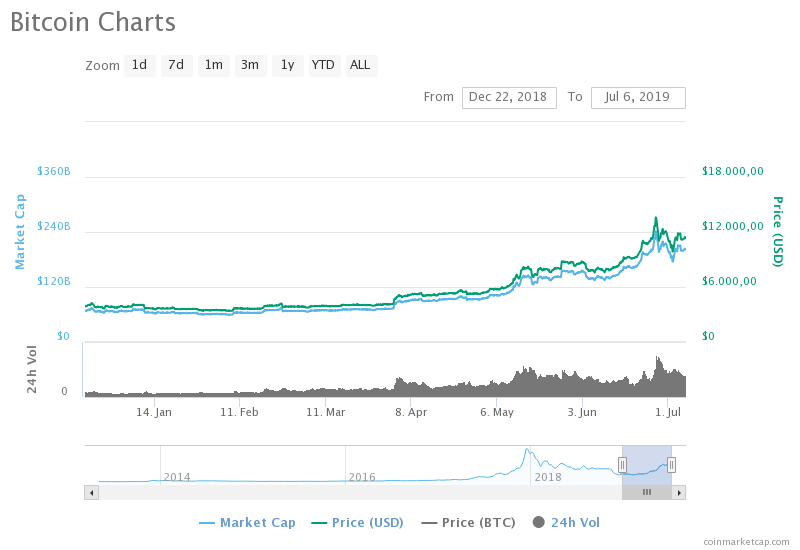Viewport: 800px width, 550px height.
Task: Click the $120B market cap label
Action: [54, 281]
